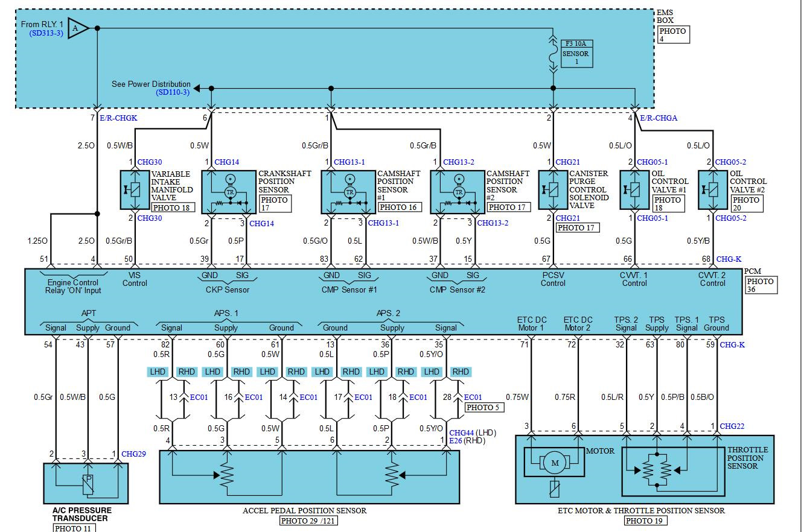
Task: Click the triangle 'A' off-page connector symbol
Action: [77, 28]
